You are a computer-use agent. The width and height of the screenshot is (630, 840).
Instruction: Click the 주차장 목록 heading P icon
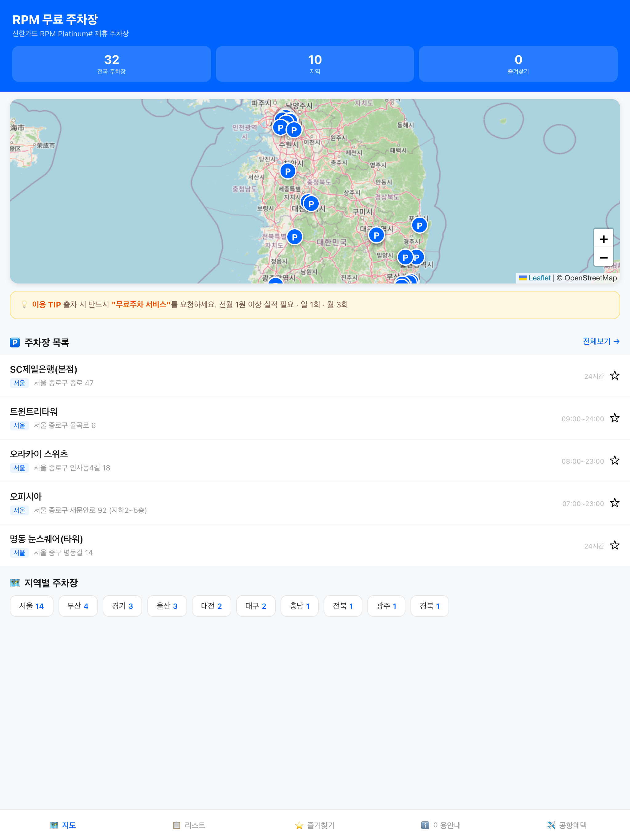coord(15,343)
